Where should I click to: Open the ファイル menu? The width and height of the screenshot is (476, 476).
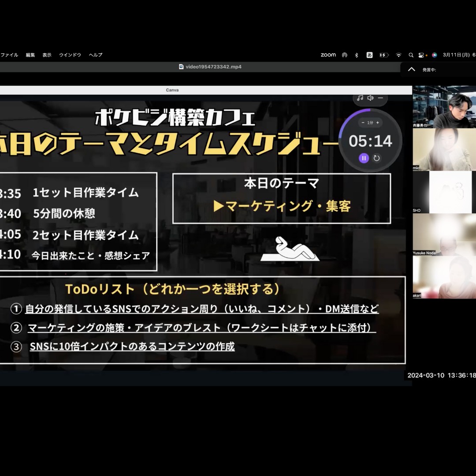9,55
